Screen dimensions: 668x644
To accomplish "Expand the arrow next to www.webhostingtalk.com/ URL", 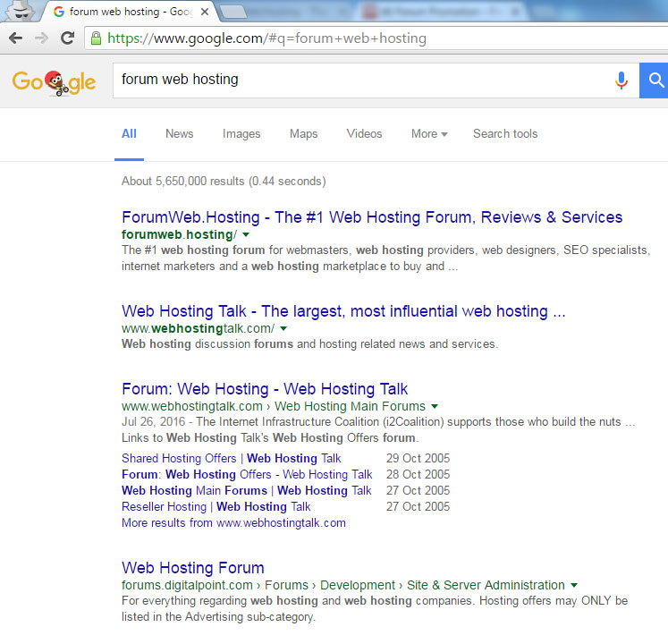I will click(x=283, y=328).
